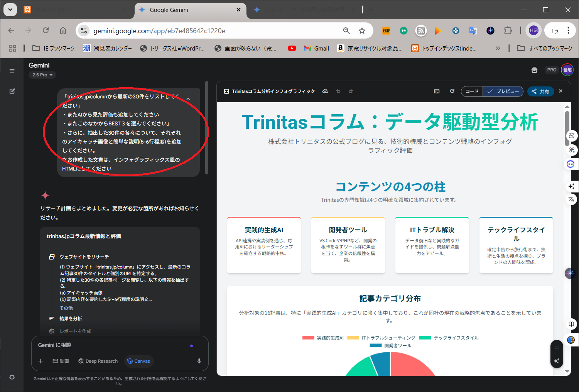The width and height of the screenshot is (579, 392).
Task: Toggle the ITトラブルシューティング legend item
Action: (381, 338)
